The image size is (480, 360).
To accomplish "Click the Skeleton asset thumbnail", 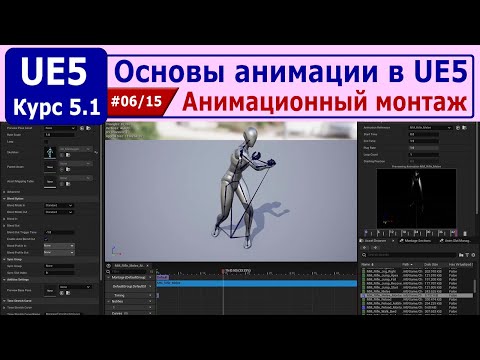I will pyautogui.click(x=50, y=152).
